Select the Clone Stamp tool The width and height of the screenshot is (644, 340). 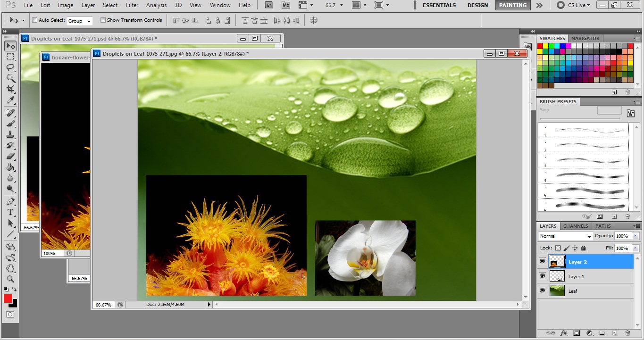(10, 134)
